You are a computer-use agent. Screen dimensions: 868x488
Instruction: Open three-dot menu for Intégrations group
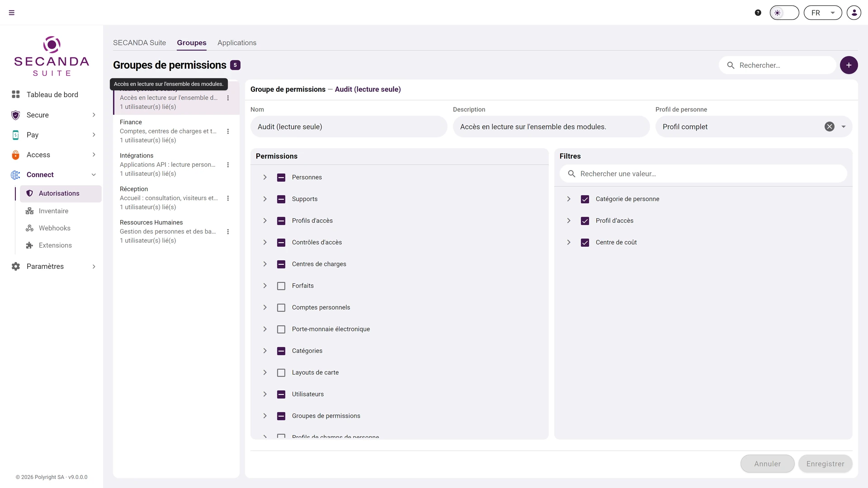pyautogui.click(x=228, y=164)
